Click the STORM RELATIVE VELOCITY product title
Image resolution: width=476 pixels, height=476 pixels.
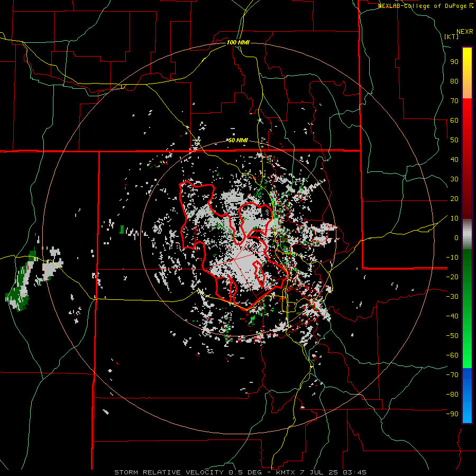click(x=169, y=472)
